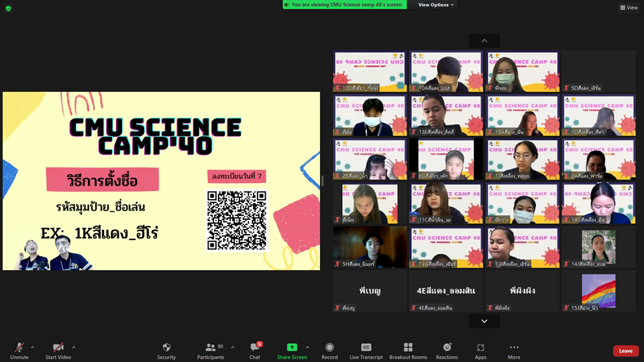Click the red Leave button

pyautogui.click(x=625, y=351)
